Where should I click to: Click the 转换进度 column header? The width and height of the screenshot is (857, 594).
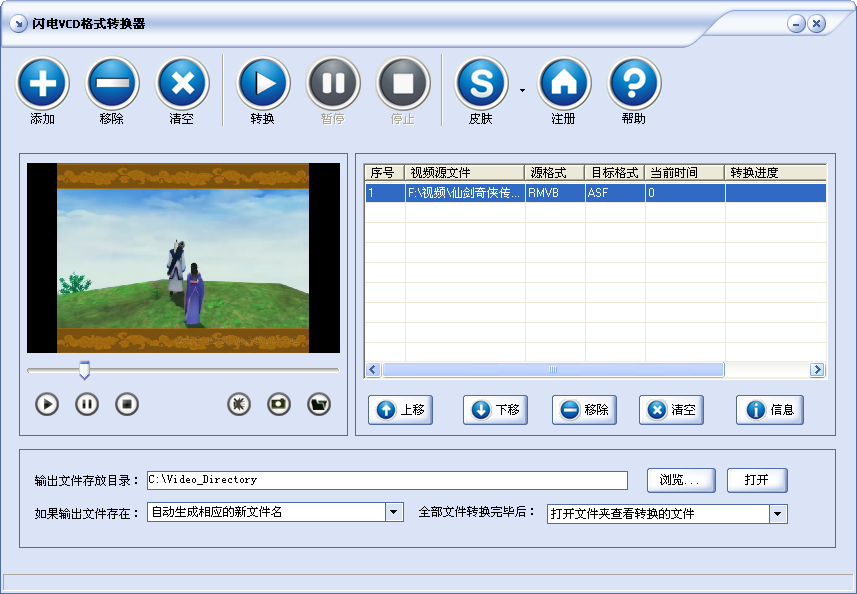click(776, 173)
